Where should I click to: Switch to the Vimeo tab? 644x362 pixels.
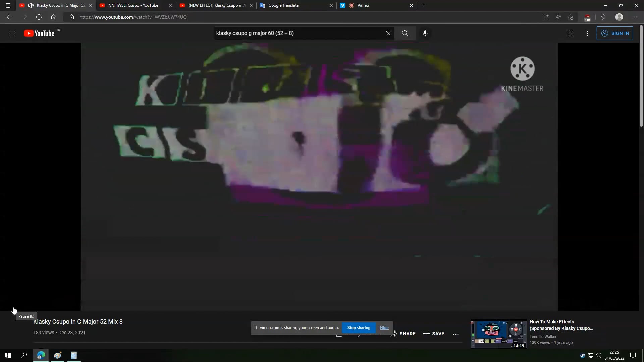coord(363,5)
